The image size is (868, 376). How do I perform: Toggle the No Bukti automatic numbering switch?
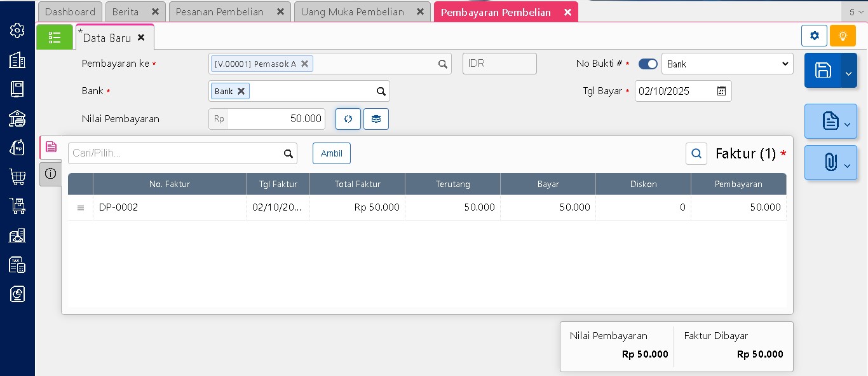pyautogui.click(x=648, y=64)
